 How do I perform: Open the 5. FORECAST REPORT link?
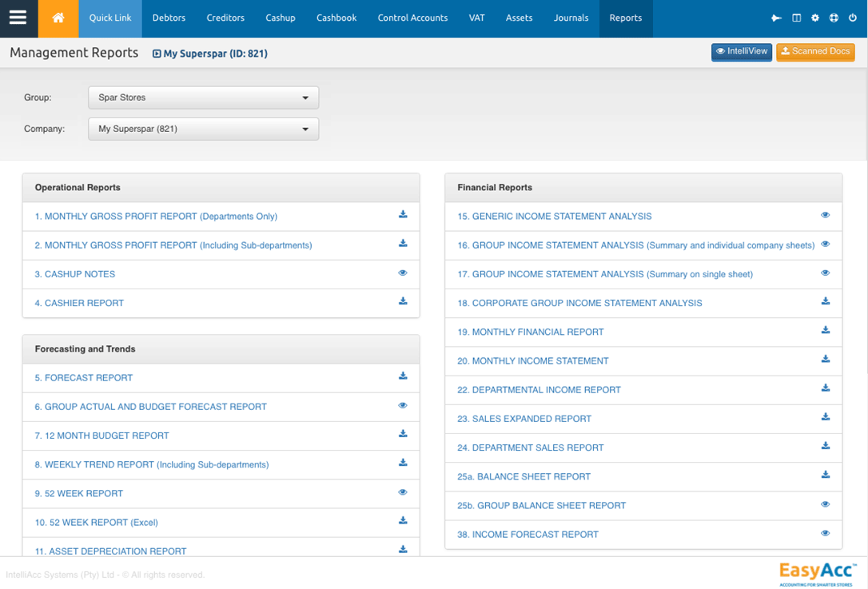84,377
